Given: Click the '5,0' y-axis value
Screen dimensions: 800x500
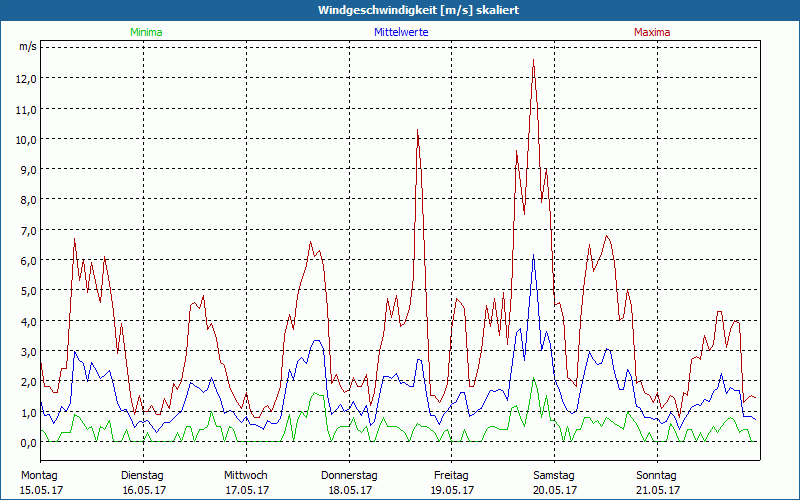Looking at the screenshot, I should coord(29,291).
